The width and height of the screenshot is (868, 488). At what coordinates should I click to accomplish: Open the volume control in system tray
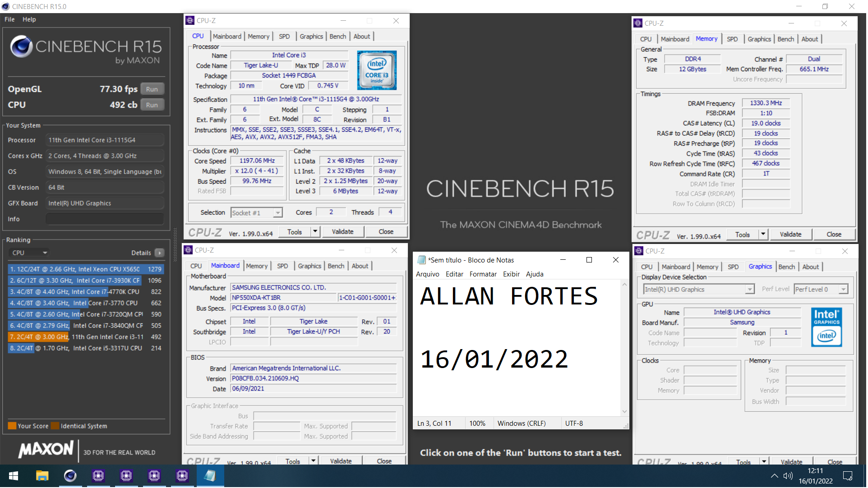tap(789, 476)
